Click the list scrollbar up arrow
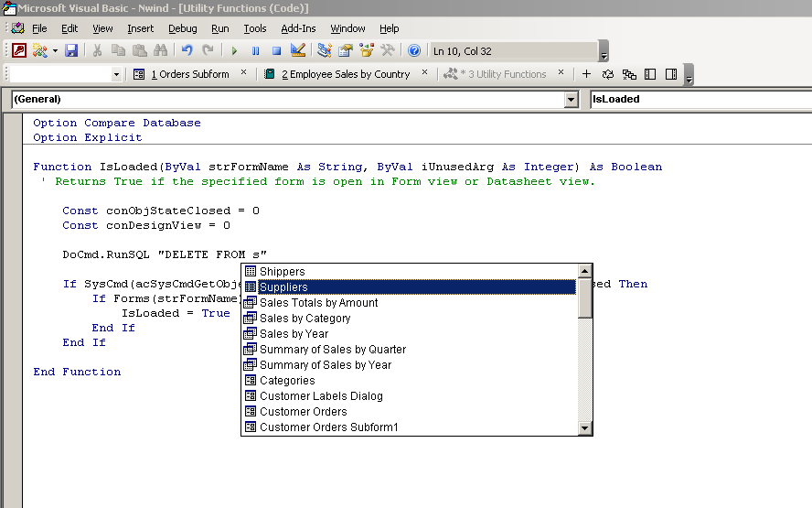Screen dimensions: 812x508 point(584,271)
